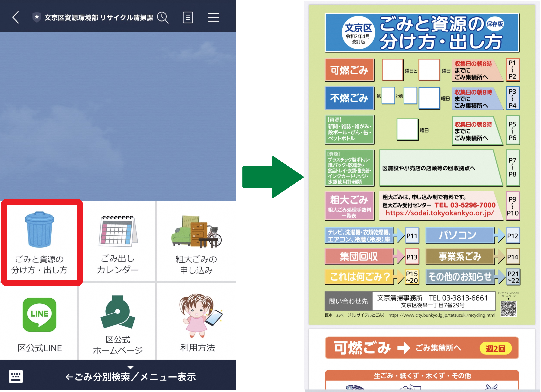Select the 事業系ごみ label

[x=460, y=257]
